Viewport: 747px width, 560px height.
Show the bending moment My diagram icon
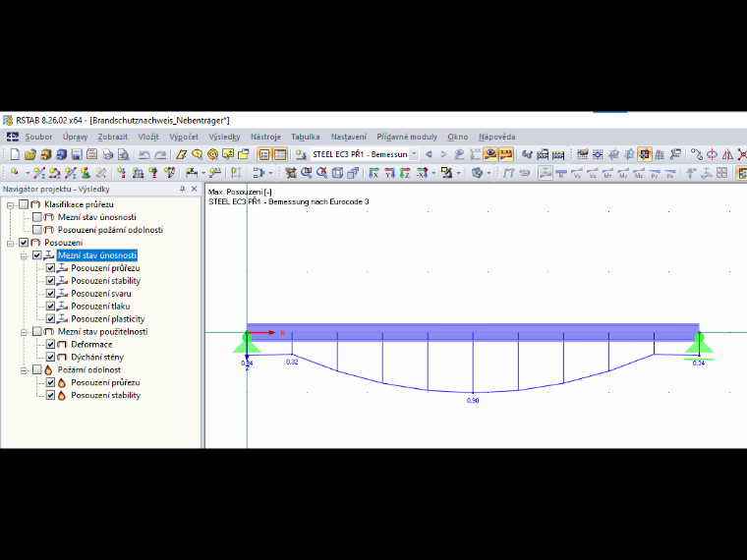(623, 173)
